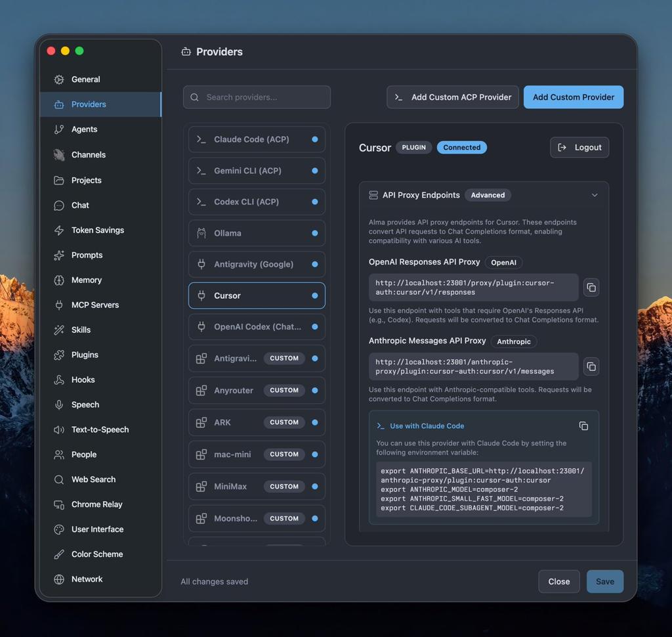The width and height of the screenshot is (672, 637).
Task: Click the Cursor entry status dot
Action: [315, 296]
